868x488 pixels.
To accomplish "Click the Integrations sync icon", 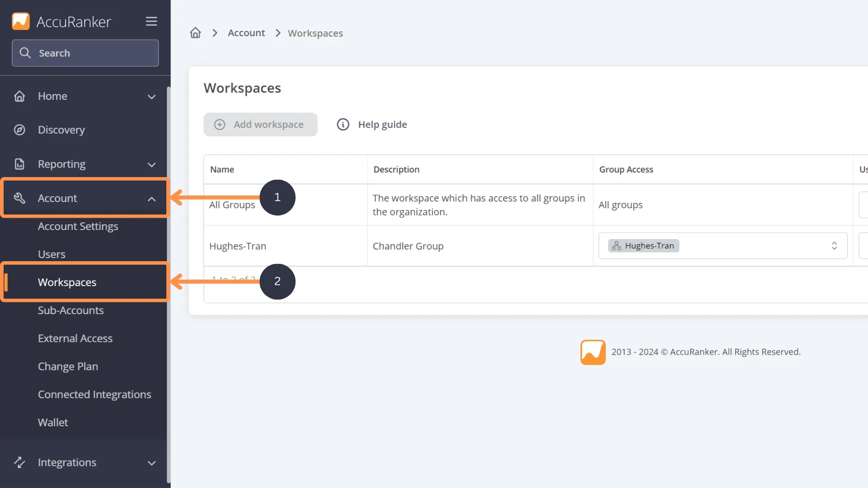I will point(20,462).
